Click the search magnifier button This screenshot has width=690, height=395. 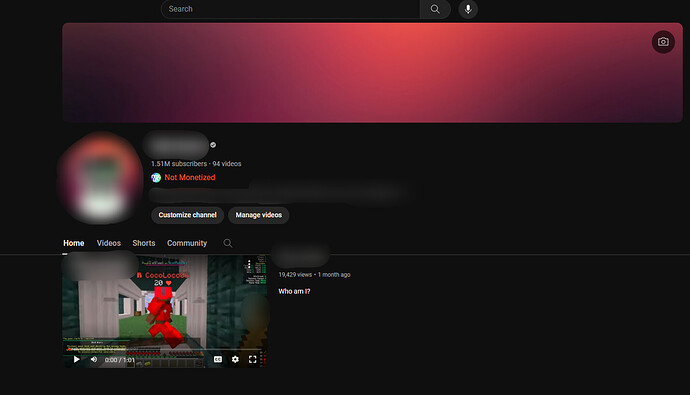pos(435,9)
